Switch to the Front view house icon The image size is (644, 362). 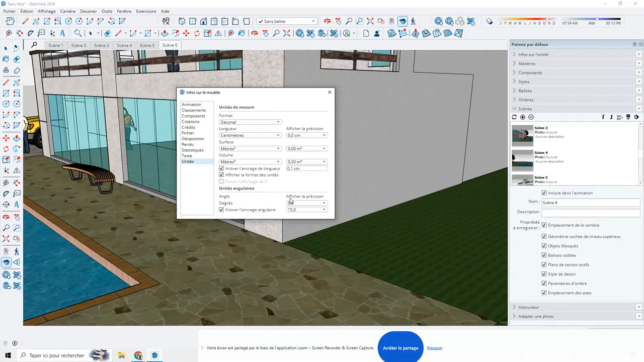[203, 21]
